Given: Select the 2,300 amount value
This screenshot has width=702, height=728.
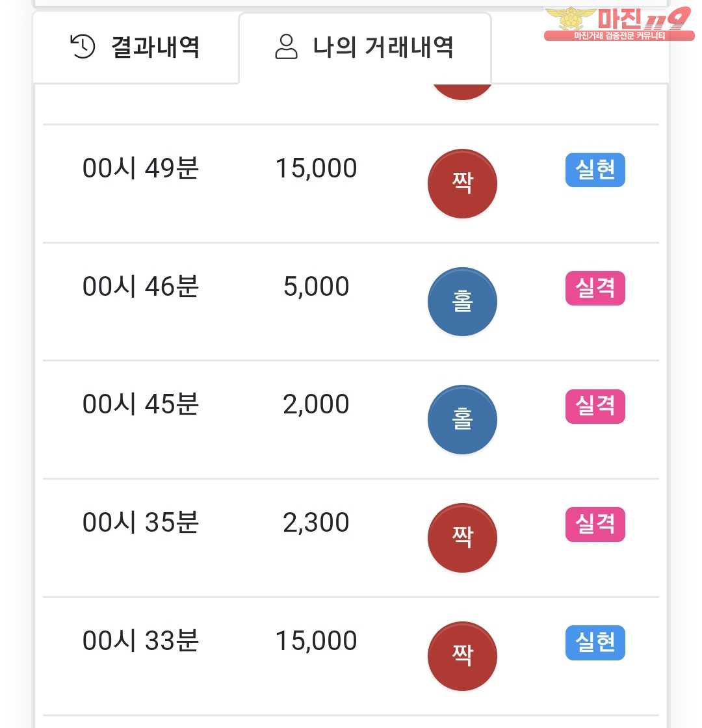Looking at the screenshot, I should [316, 523].
